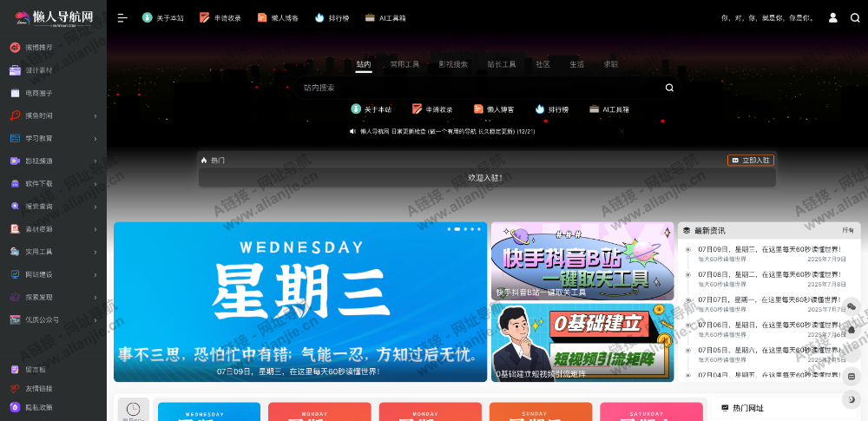868x421 pixels.
Task: Open the 0基础建立短视频引流矩阵 banner
Action: coord(582,342)
